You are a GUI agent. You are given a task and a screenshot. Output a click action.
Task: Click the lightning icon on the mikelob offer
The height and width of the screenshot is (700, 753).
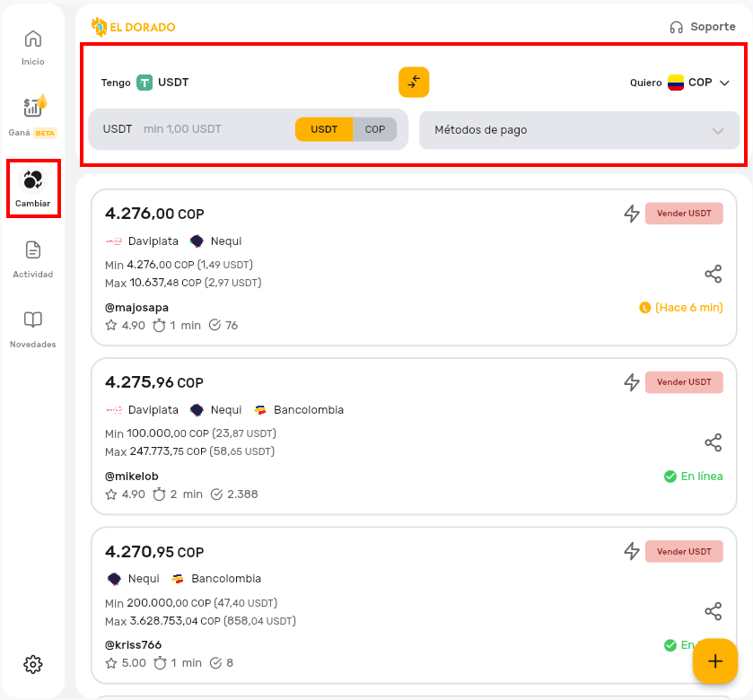(x=632, y=382)
